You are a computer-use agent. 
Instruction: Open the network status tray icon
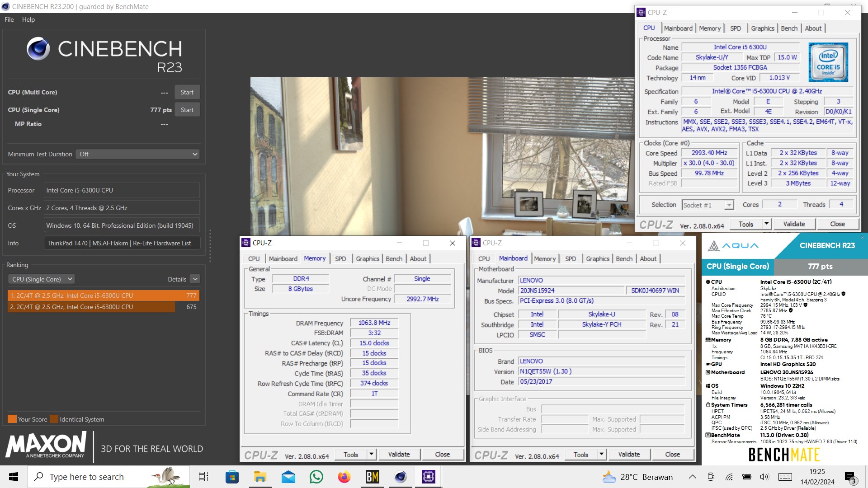coord(729,477)
